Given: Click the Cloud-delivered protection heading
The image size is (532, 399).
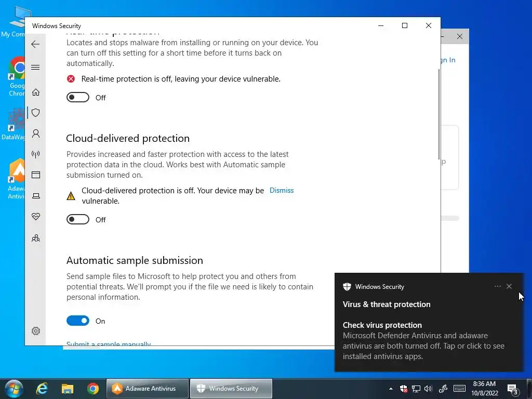Looking at the screenshot, I should 128,138.
